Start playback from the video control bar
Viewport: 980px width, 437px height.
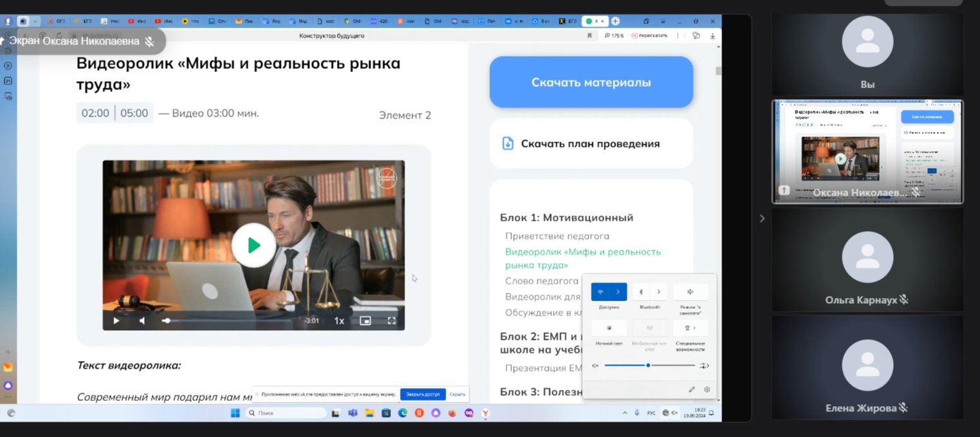pyautogui.click(x=116, y=321)
